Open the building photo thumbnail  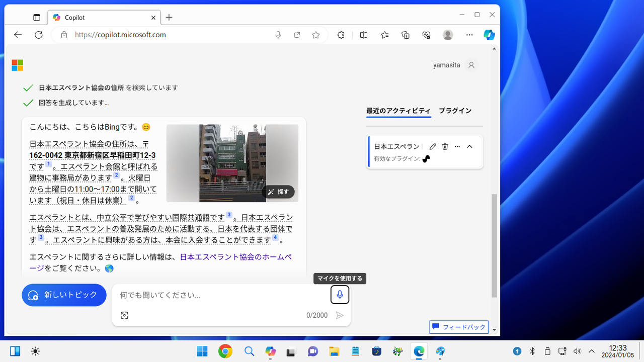coord(232,163)
